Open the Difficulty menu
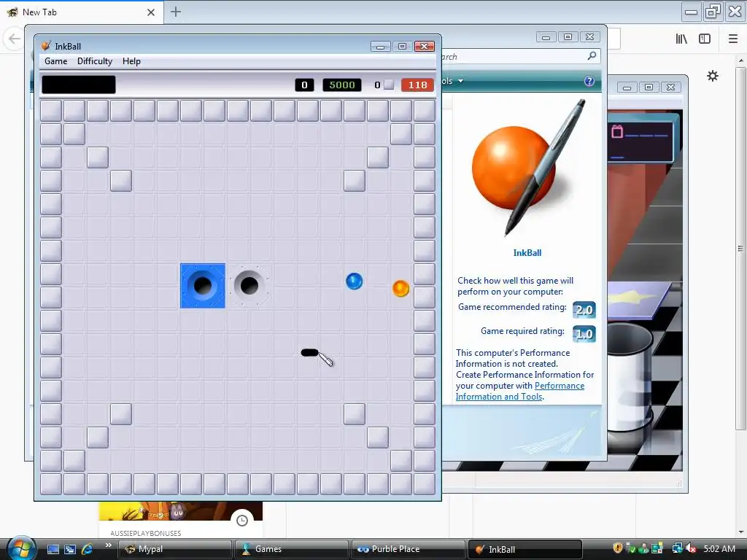Screen dimensions: 747x560 (95, 61)
